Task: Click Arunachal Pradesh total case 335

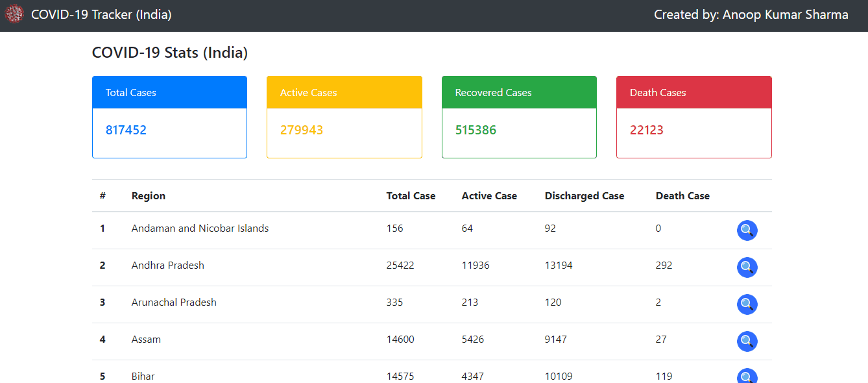Action: coord(395,303)
